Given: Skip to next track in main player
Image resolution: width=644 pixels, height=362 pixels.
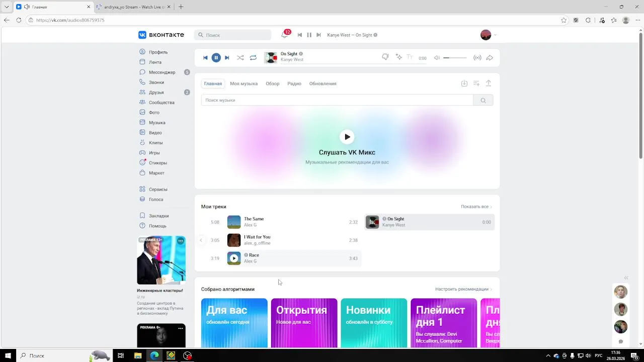Looking at the screenshot, I should 227,58.
